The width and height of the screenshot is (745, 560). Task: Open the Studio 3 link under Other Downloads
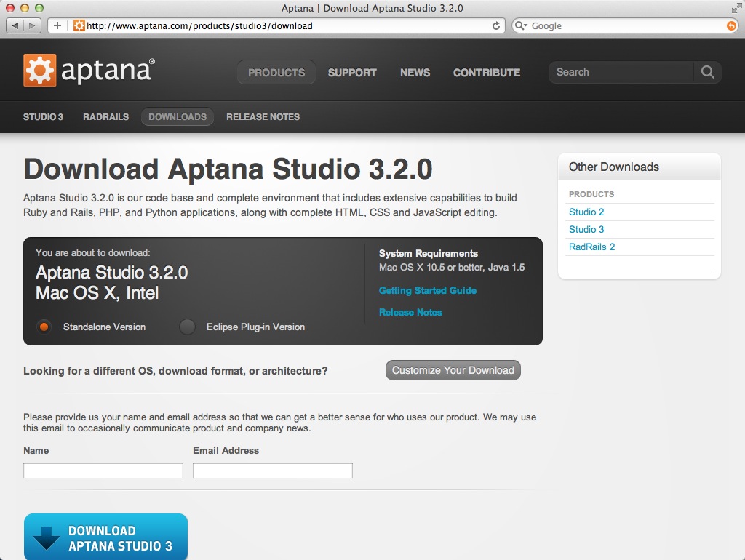[x=586, y=229]
